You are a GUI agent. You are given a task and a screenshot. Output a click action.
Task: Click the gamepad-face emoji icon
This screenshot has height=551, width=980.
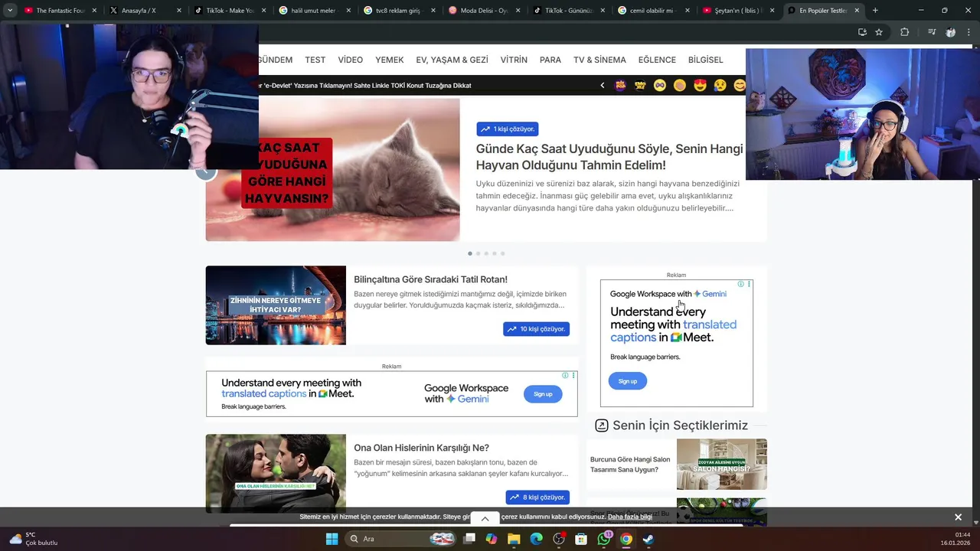660,85
